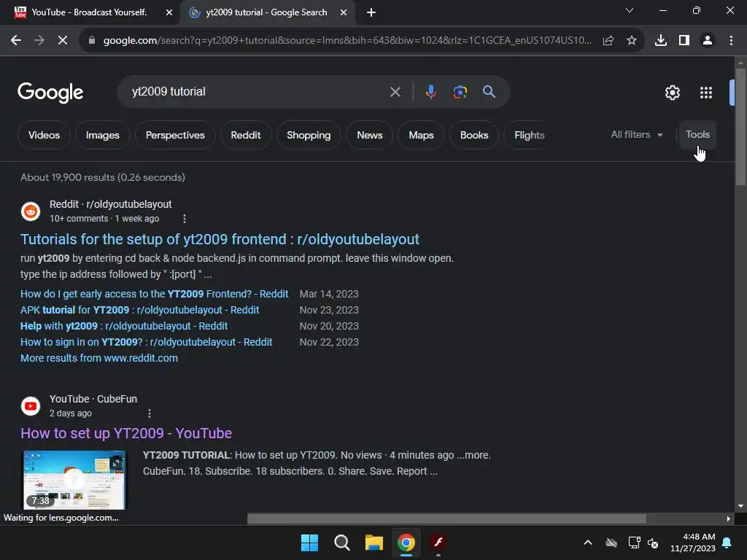
Task: Open search Tools
Action: coord(697,135)
